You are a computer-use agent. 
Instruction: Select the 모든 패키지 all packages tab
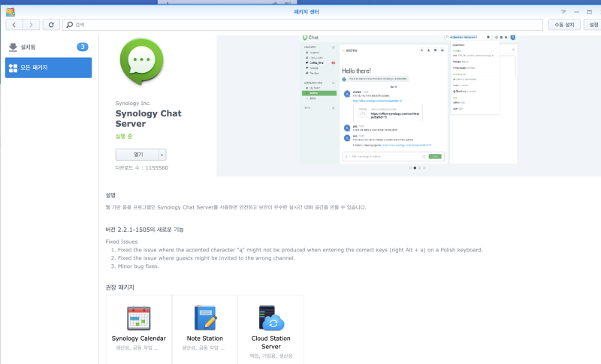(48, 68)
